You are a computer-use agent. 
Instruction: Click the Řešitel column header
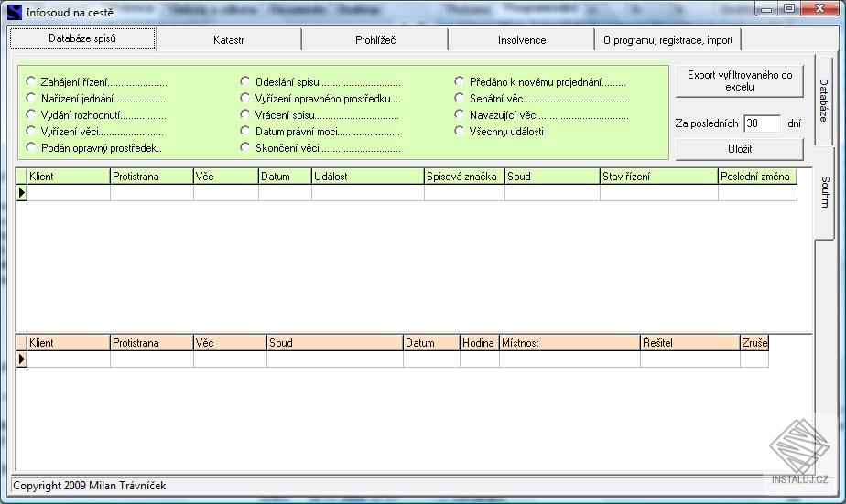click(x=690, y=343)
